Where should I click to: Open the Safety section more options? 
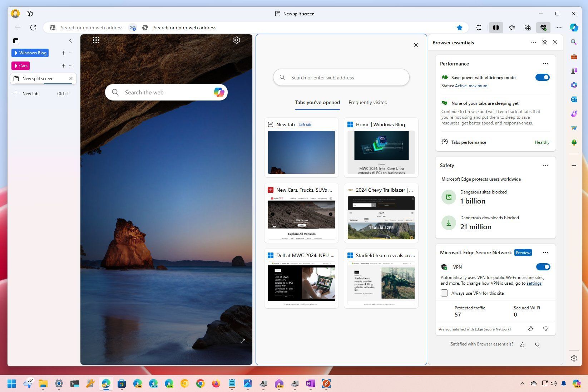pos(545,165)
